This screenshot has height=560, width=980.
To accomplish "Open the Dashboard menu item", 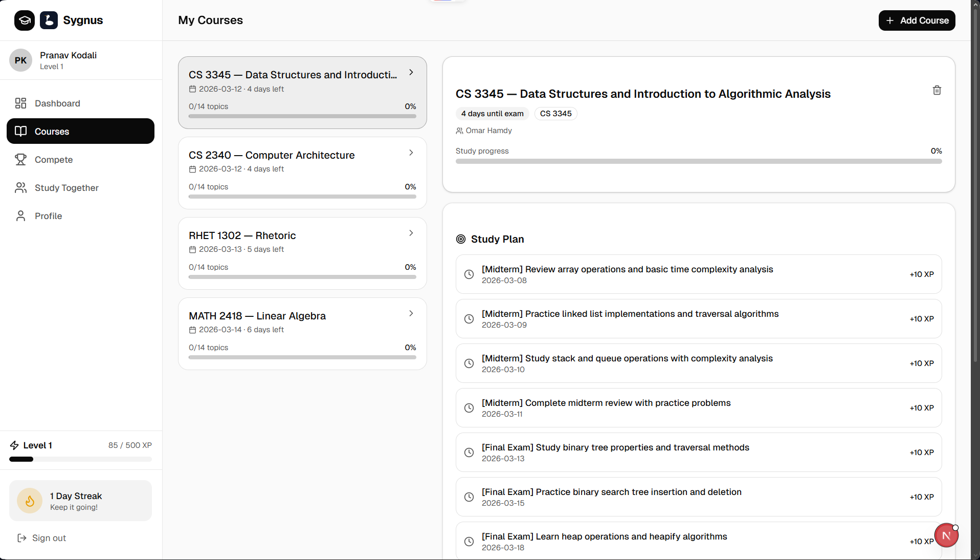I will pos(57,103).
